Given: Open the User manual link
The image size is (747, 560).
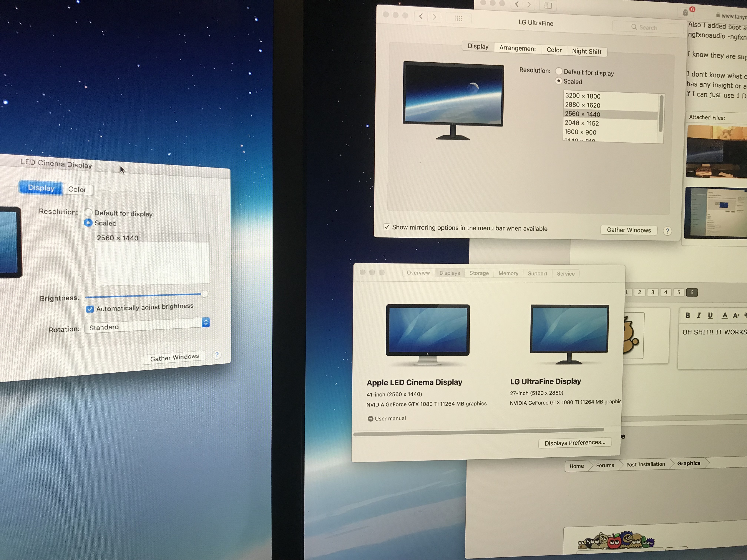Looking at the screenshot, I should (390, 419).
